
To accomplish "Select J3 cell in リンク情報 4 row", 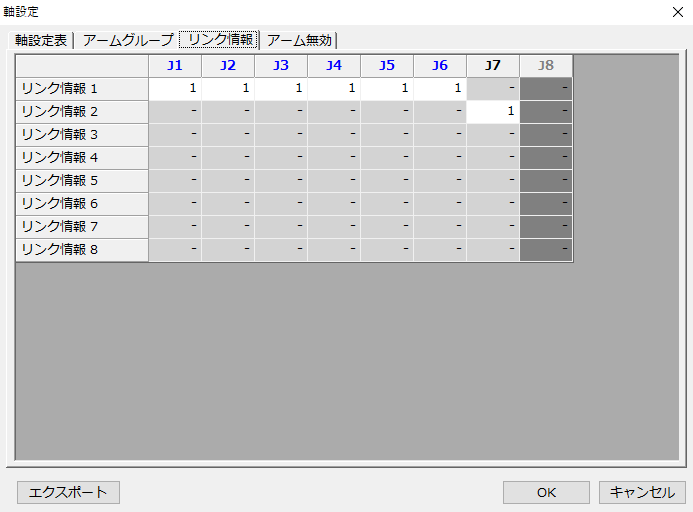I will pyautogui.click(x=281, y=157).
